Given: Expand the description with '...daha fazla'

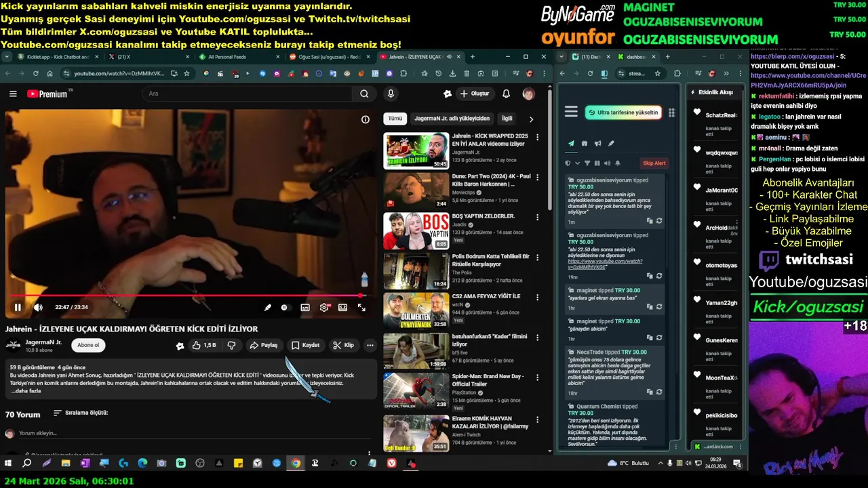Looking at the screenshot, I should coord(26,391).
